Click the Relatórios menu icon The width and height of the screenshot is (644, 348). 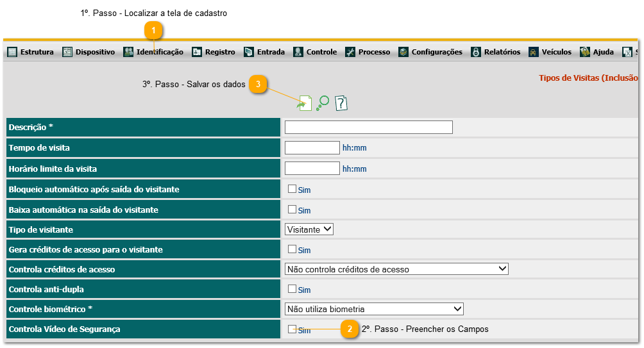[476, 52]
